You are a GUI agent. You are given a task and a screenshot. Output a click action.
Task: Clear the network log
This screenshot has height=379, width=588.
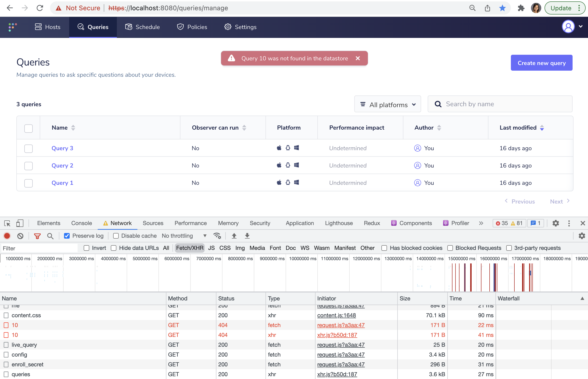point(20,236)
